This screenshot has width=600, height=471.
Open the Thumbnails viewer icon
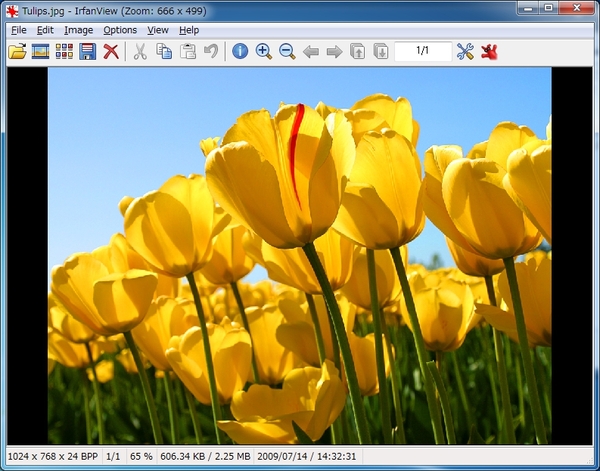(x=64, y=51)
